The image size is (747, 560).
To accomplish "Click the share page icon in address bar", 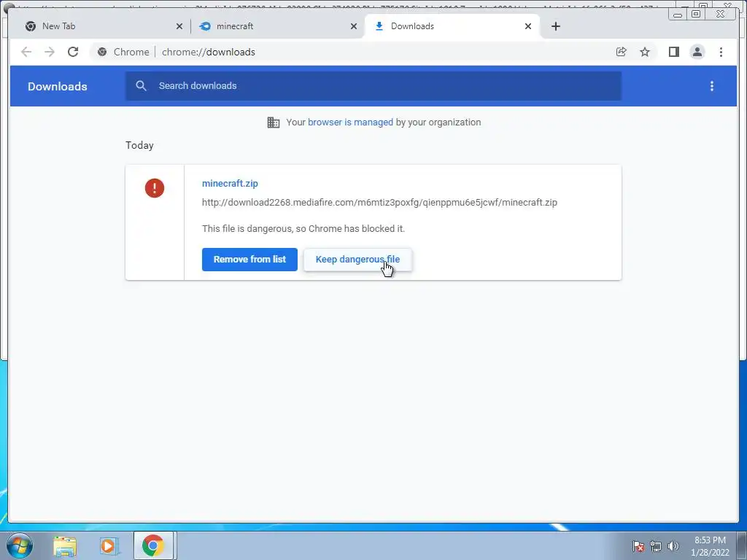I will click(622, 52).
